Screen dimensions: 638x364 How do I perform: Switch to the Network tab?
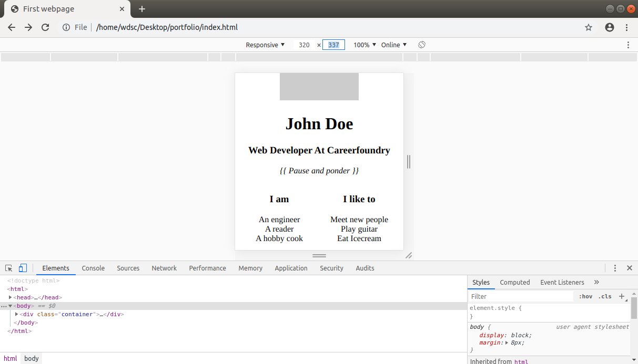164,268
